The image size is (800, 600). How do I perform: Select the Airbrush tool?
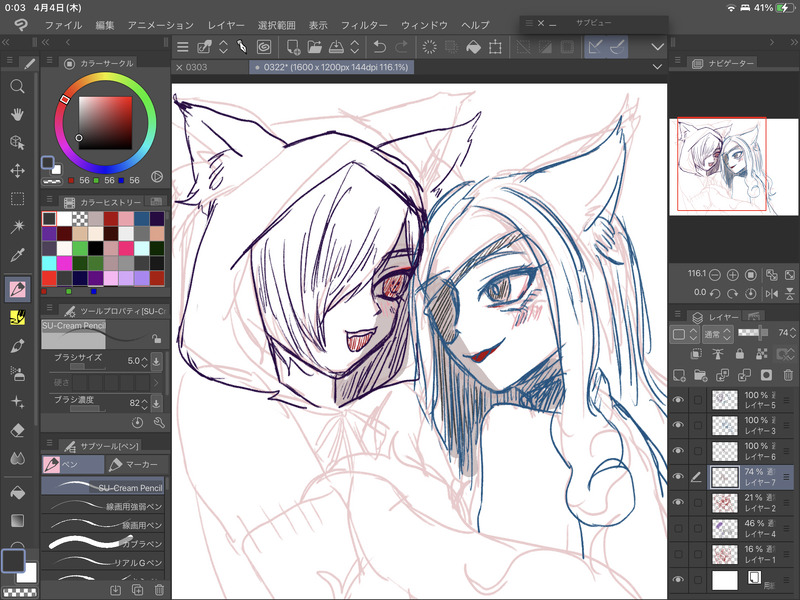17,373
